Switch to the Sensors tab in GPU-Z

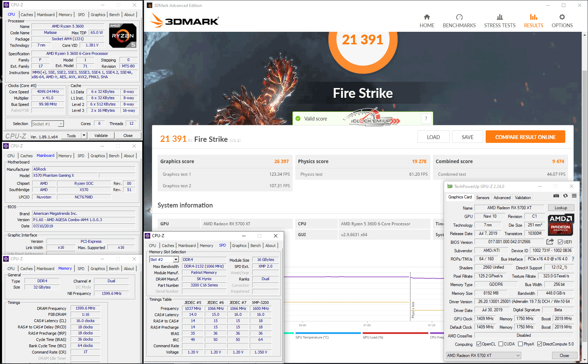(482, 198)
